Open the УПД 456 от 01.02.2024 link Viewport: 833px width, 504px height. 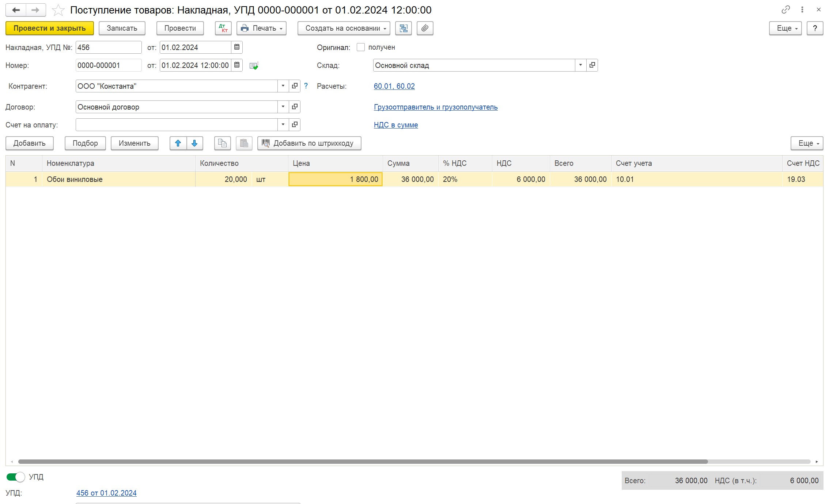[x=106, y=493]
